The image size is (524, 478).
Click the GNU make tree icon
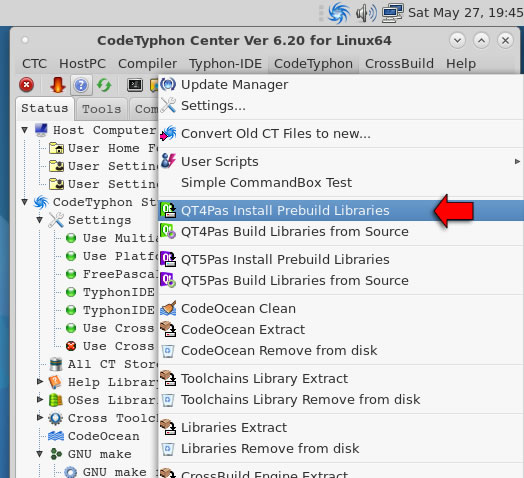(x=55, y=454)
